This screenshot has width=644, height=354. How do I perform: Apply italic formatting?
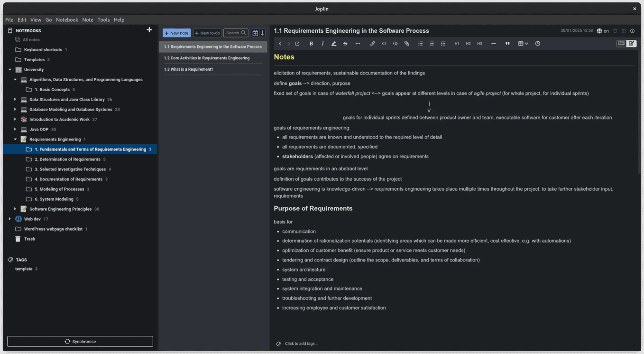point(322,44)
